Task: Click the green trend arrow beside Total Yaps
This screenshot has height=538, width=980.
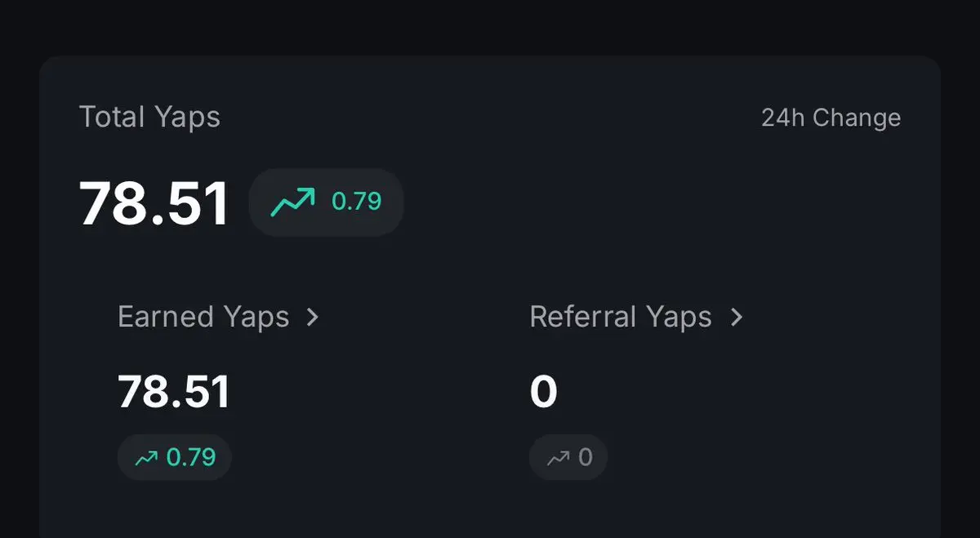Action: click(292, 202)
